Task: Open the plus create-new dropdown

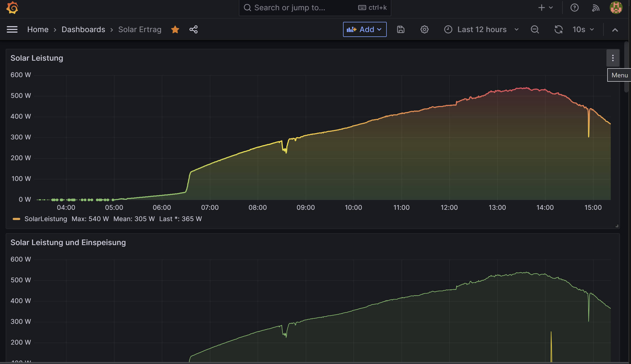Action: tap(545, 8)
